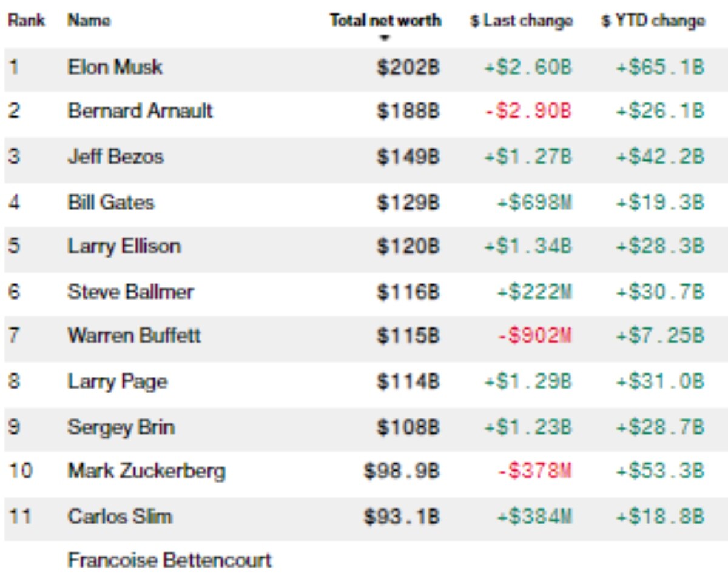Sort by the Name column header

(x=89, y=21)
